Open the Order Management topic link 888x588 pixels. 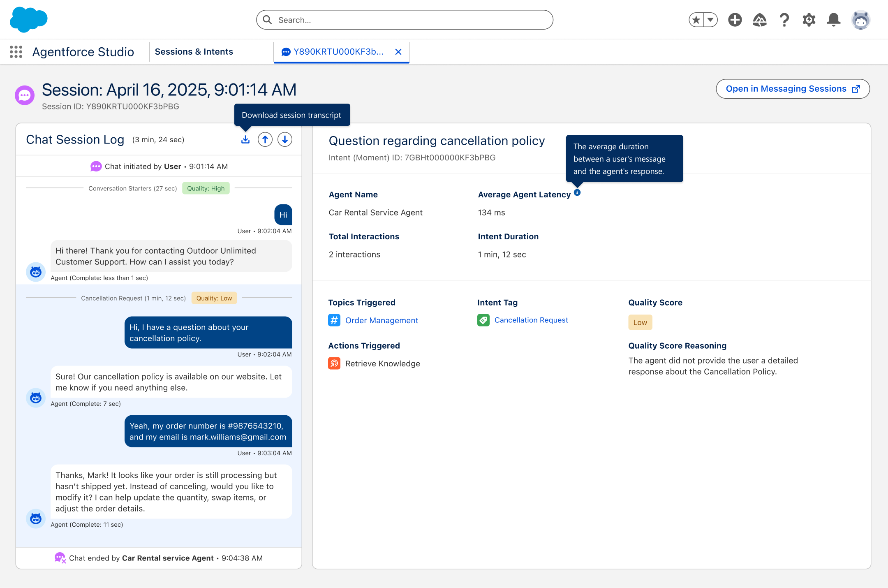382,320
